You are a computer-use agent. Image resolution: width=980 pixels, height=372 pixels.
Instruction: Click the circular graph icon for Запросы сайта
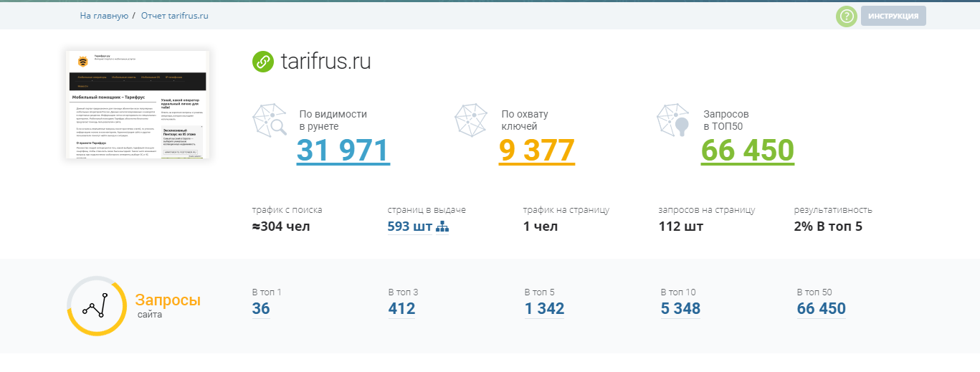[x=96, y=306]
